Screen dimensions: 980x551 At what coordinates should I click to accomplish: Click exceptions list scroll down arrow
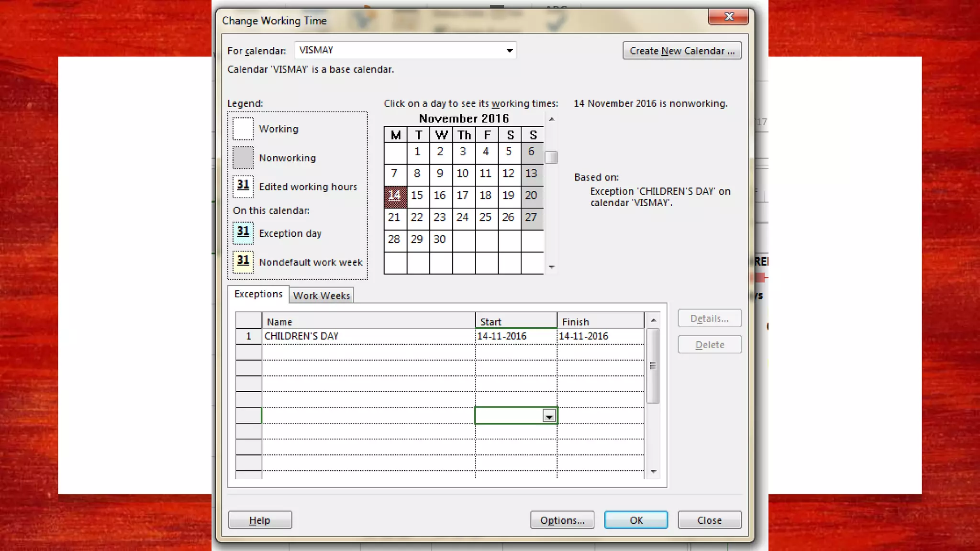click(653, 472)
